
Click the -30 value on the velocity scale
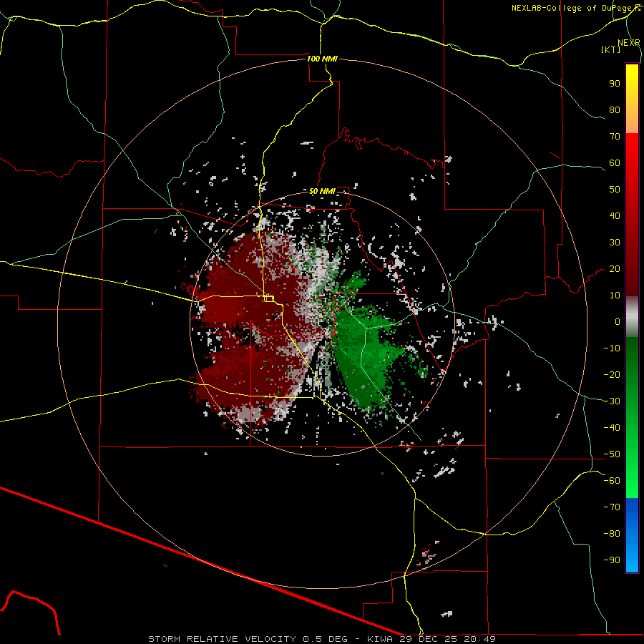pos(612,401)
